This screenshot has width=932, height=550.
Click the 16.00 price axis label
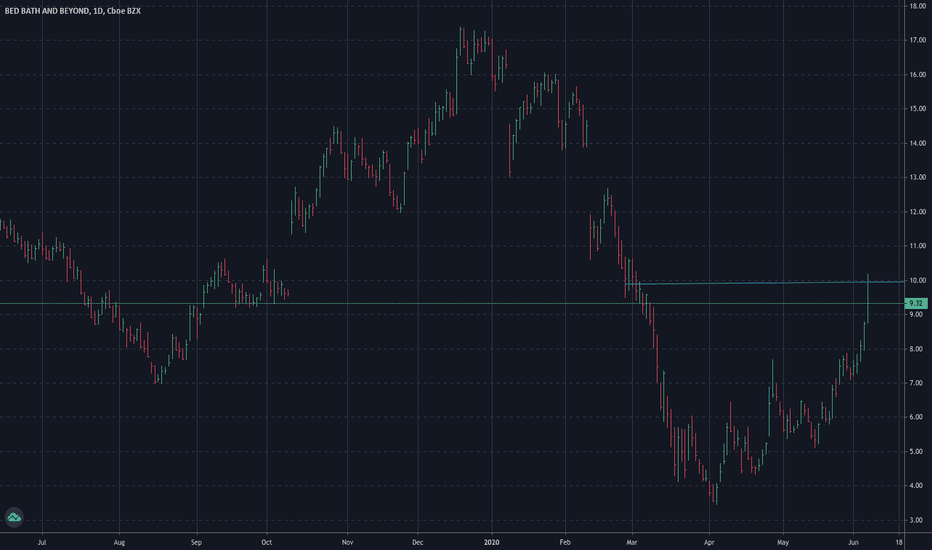coord(917,75)
